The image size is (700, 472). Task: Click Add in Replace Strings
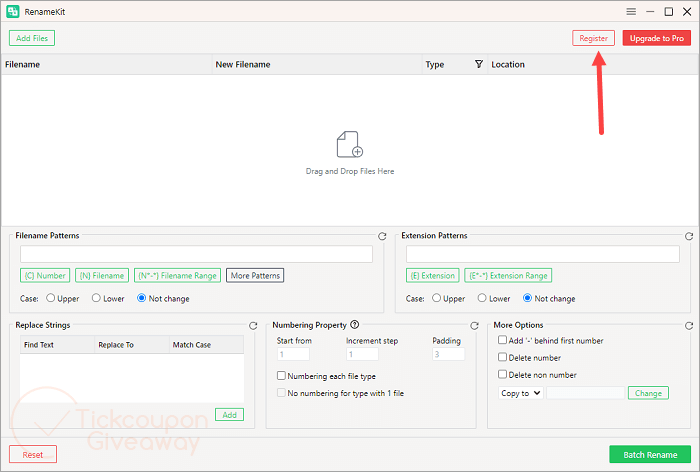click(x=229, y=415)
